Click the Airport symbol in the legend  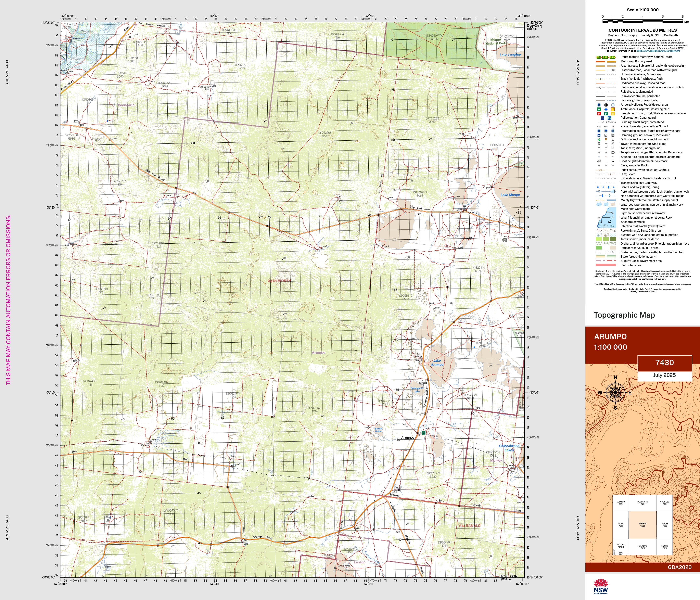coord(599,105)
